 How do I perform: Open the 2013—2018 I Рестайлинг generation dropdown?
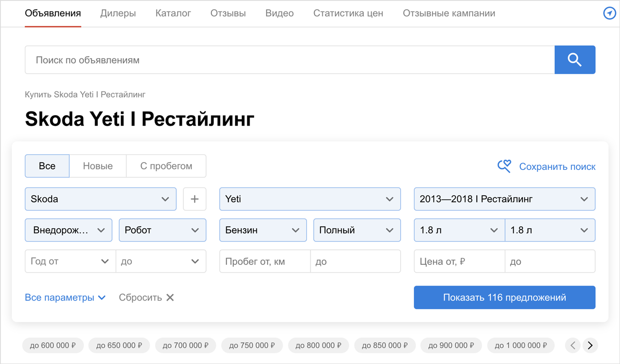click(505, 199)
